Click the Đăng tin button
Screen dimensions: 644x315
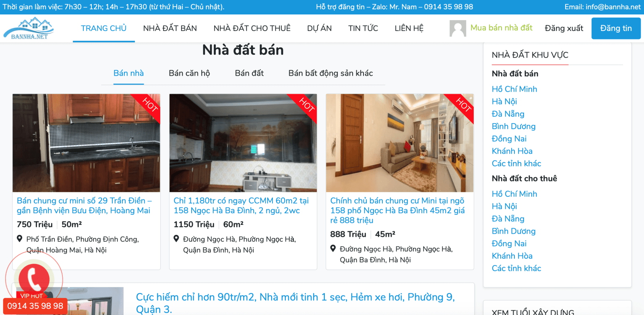click(616, 28)
